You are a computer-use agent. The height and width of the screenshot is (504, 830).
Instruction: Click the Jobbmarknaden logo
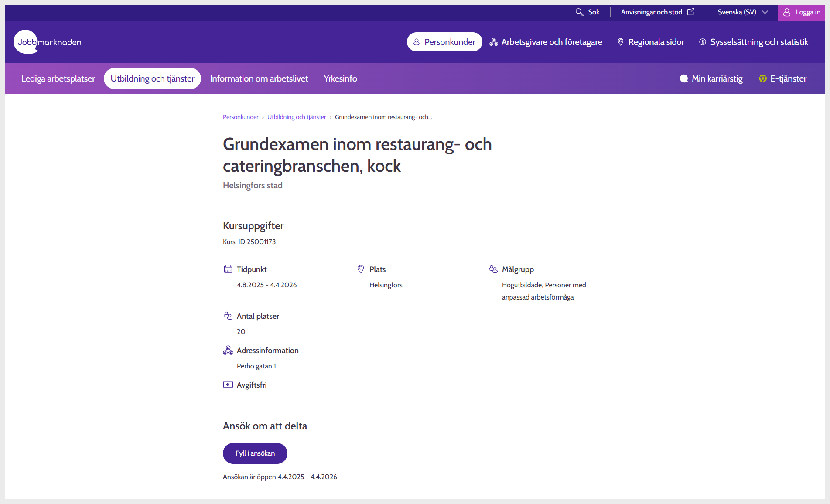point(48,42)
